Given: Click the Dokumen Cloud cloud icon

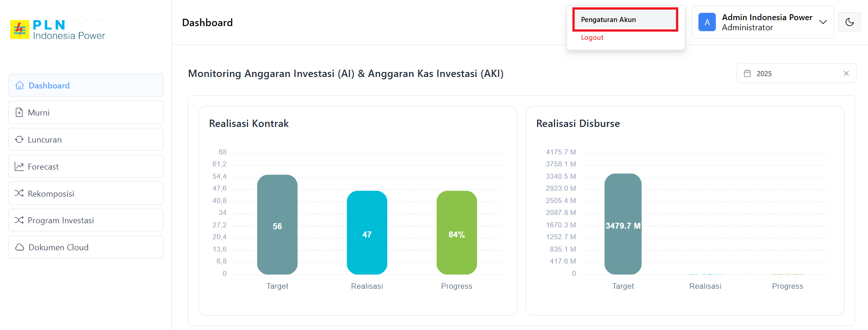Looking at the screenshot, I should click(20, 247).
